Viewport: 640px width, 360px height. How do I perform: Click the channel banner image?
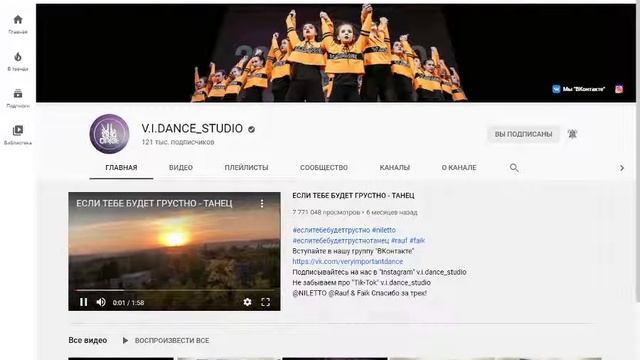pos(336,53)
